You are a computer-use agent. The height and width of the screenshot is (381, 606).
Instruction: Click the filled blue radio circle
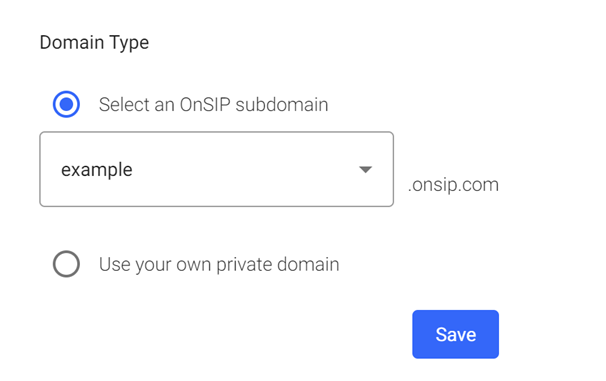point(66,104)
